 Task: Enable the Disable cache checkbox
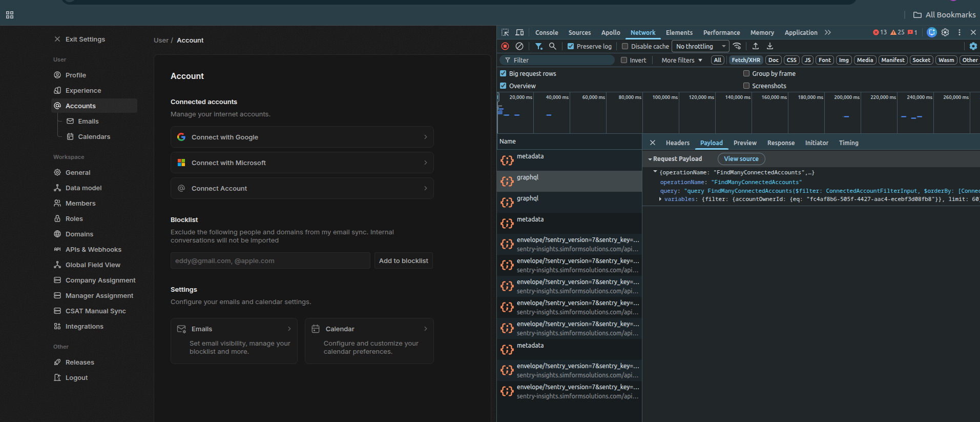click(625, 46)
